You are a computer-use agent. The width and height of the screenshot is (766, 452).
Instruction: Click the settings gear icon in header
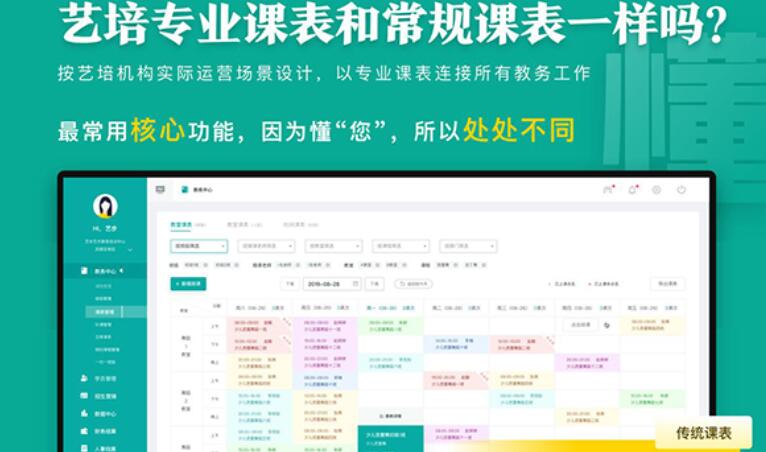[x=656, y=189]
